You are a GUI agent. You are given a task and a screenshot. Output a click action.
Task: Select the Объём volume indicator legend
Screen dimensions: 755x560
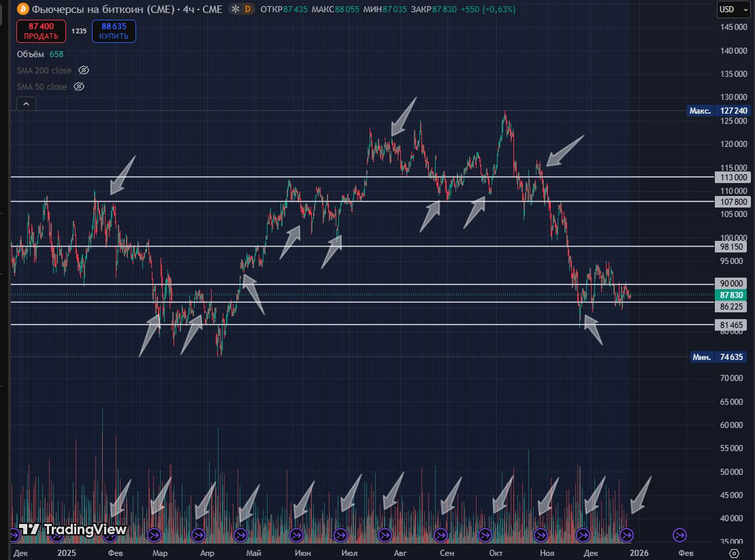[x=30, y=54]
